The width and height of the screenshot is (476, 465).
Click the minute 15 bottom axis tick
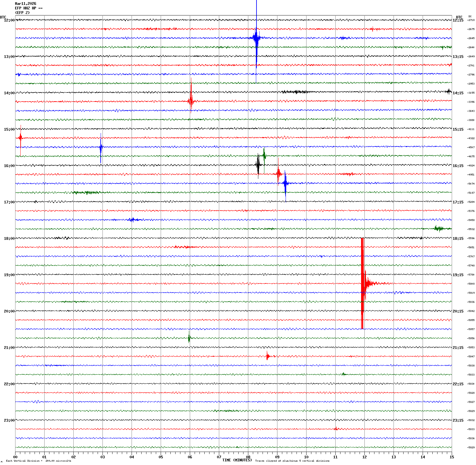[x=452, y=457]
